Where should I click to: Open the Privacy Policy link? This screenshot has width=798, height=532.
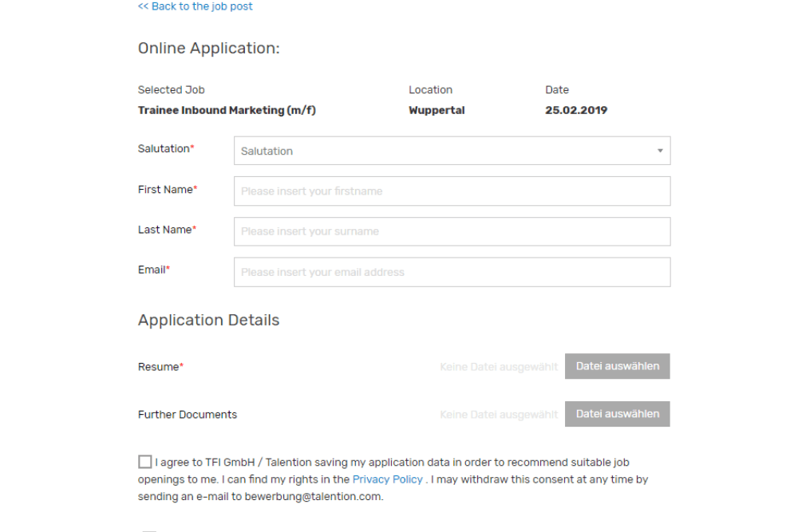point(387,479)
